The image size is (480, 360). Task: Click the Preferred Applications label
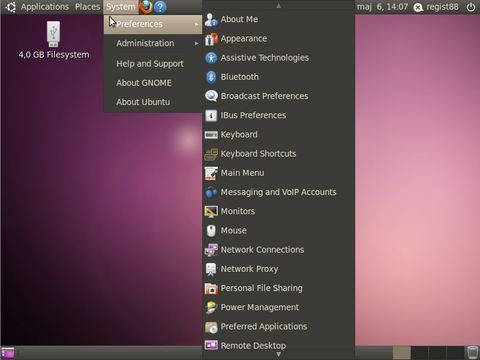(x=264, y=326)
